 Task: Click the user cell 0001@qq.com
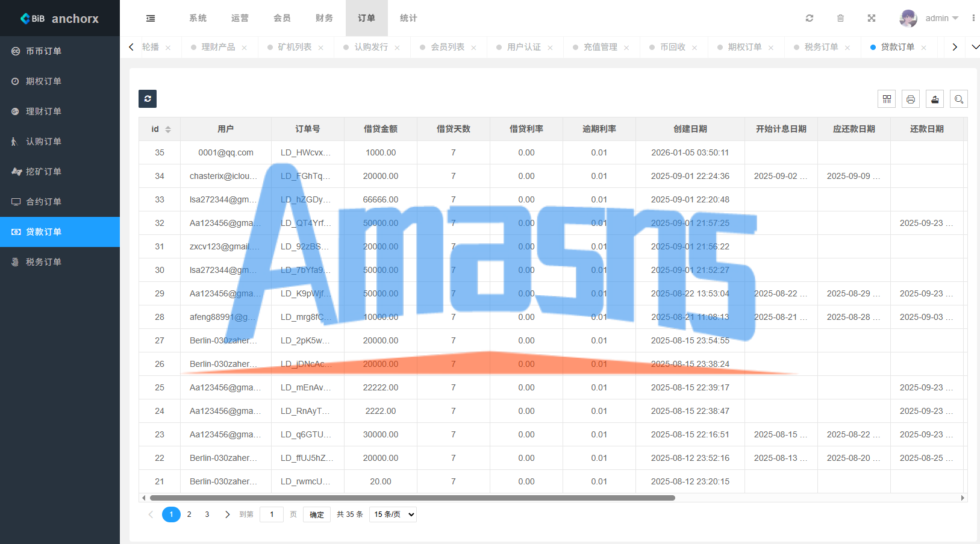(x=226, y=152)
